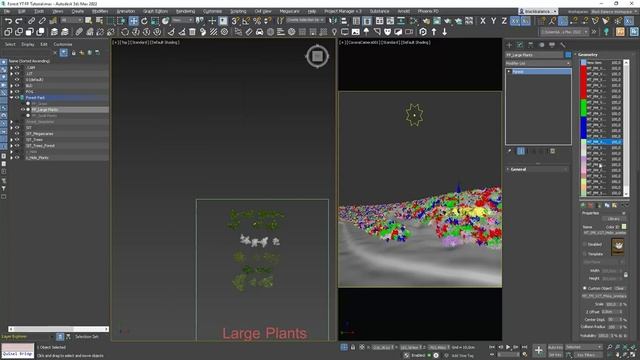Open the Megascans menu
Screen dimensions: 640x360
[289, 11]
